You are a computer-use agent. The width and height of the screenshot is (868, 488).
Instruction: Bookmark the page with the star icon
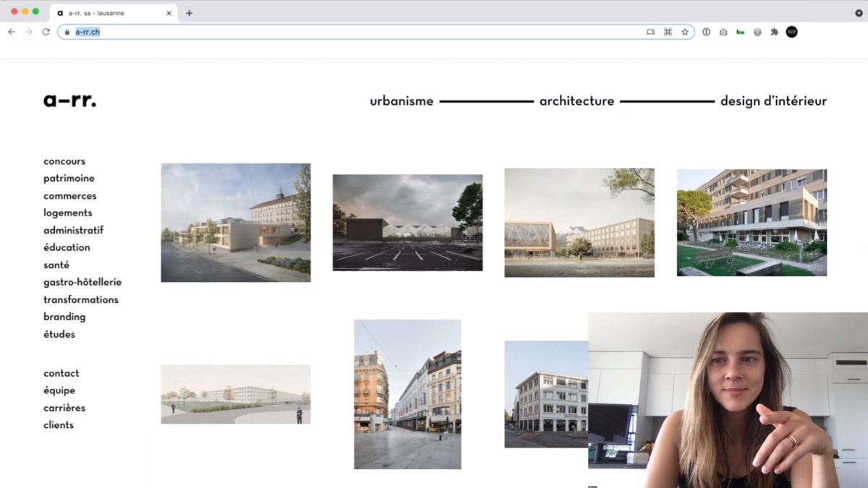685,32
